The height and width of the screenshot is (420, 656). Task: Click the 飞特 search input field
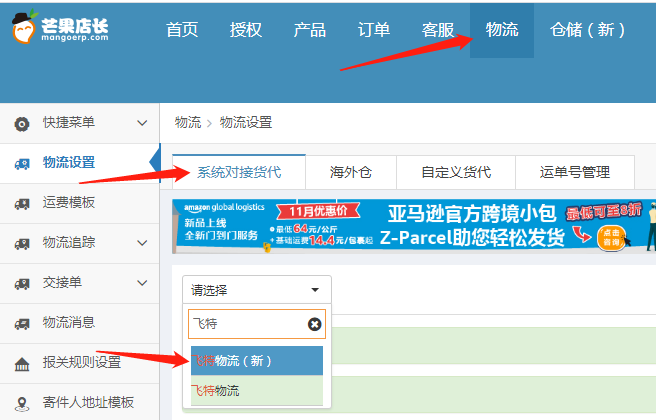[257, 324]
